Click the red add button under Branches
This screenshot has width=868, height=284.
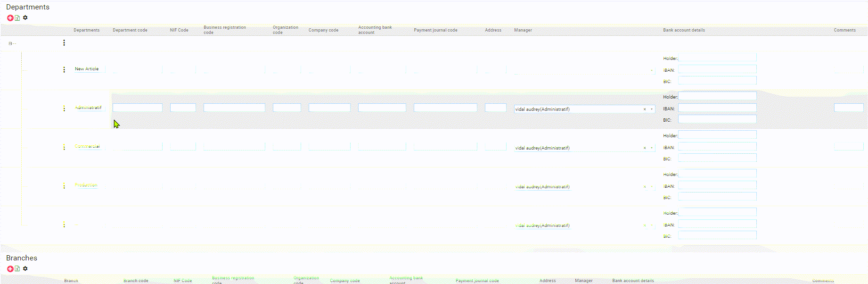(x=10, y=269)
